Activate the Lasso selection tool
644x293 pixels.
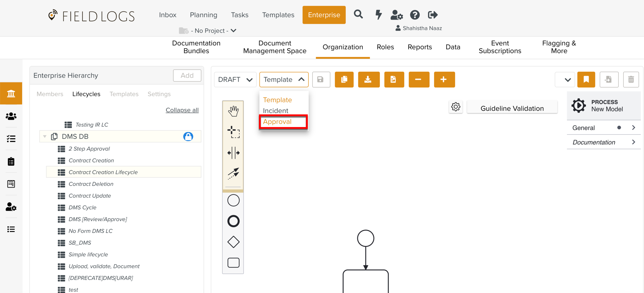click(233, 132)
